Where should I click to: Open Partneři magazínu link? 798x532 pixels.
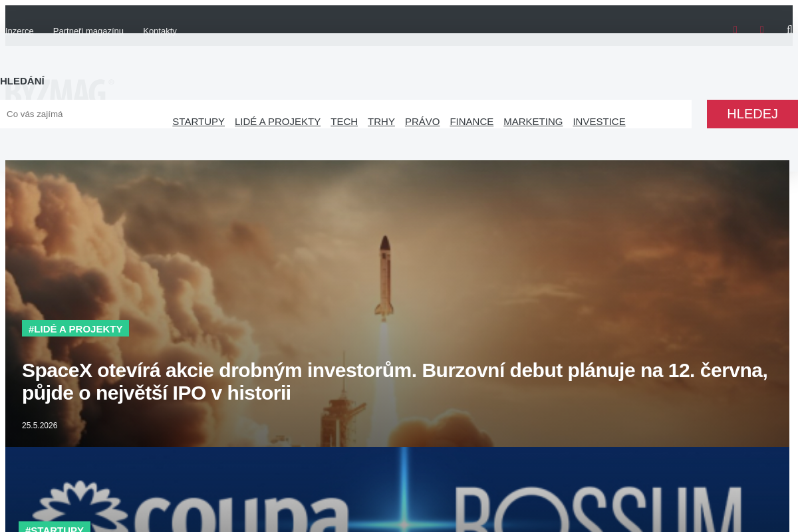(88, 31)
